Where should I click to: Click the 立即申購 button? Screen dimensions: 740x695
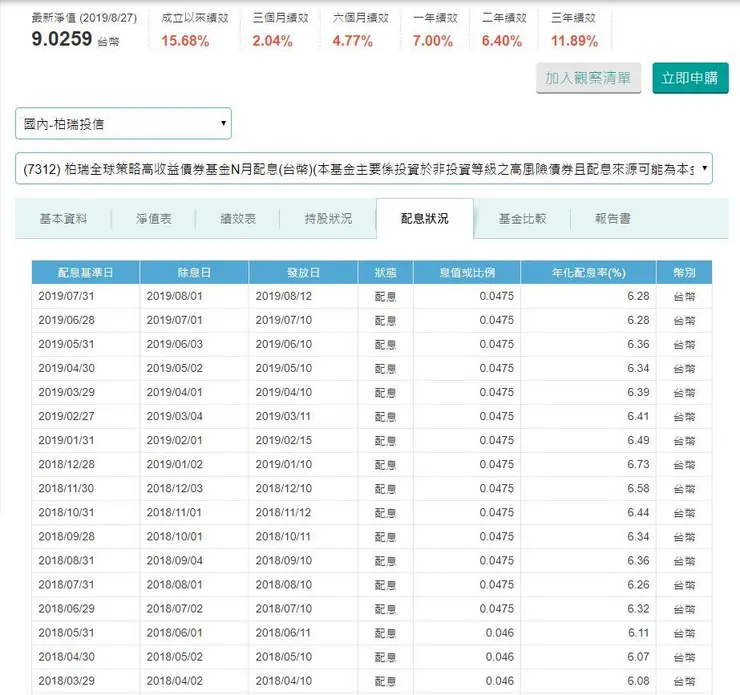[x=690, y=78]
